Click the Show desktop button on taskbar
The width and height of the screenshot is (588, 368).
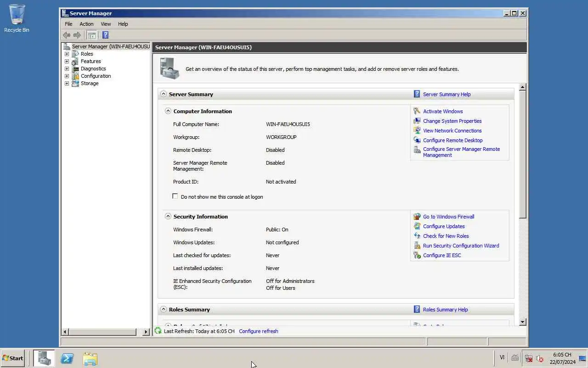point(583,358)
